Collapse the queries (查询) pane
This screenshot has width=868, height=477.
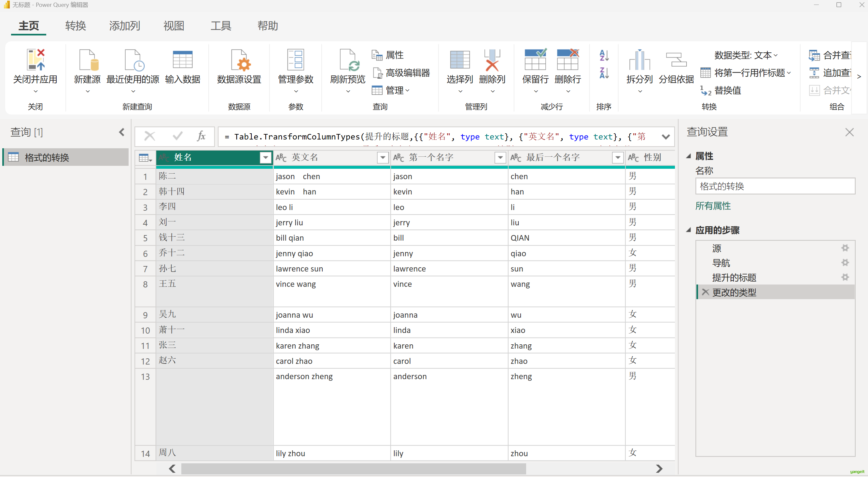tap(122, 132)
